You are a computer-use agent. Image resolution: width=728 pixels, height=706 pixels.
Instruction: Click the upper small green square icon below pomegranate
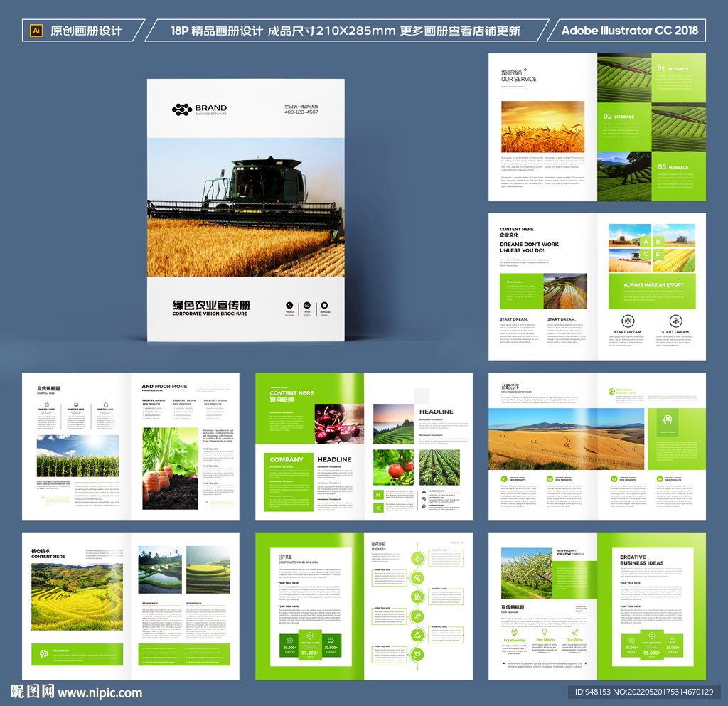[378, 495]
